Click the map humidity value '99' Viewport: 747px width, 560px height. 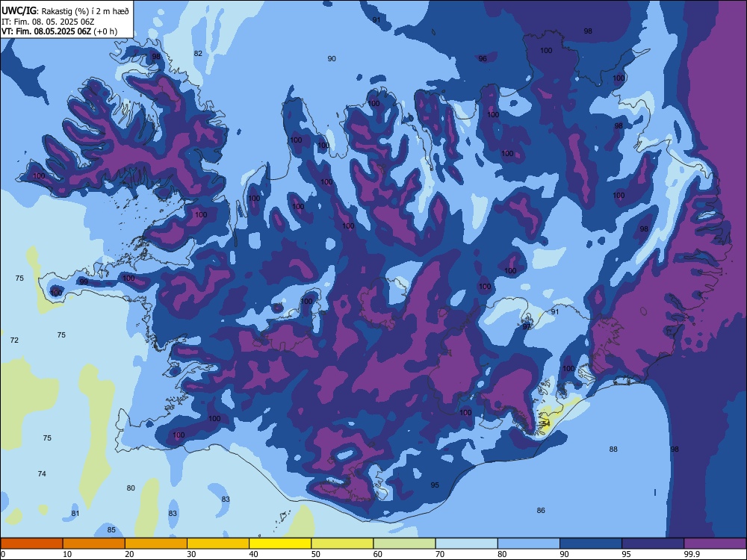click(x=84, y=282)
